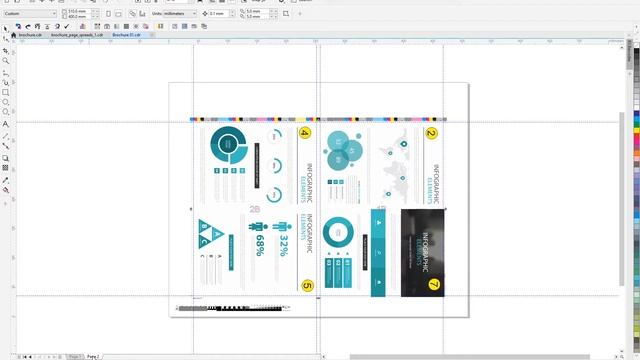
Task: Click the A B C triangle graphic
Action: pyautogui.click(x=211, y=234)
